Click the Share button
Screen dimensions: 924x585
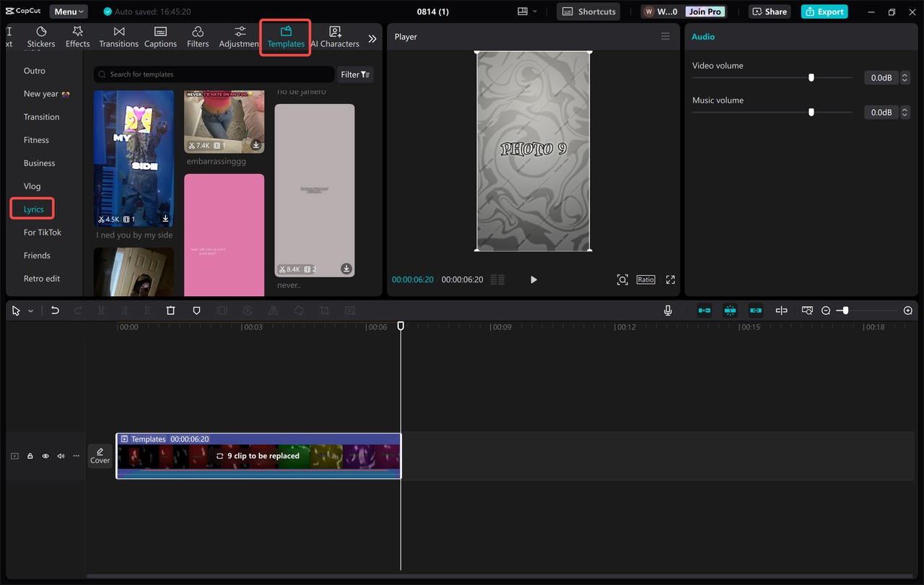tap(770, 12)
